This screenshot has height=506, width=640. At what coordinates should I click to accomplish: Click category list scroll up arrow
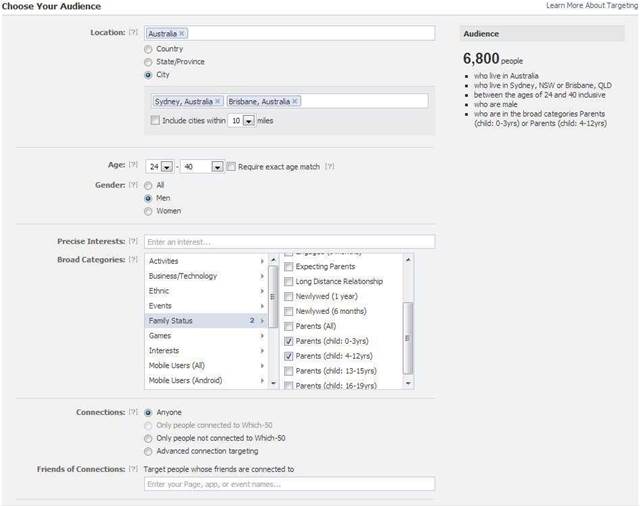point(273,260)
